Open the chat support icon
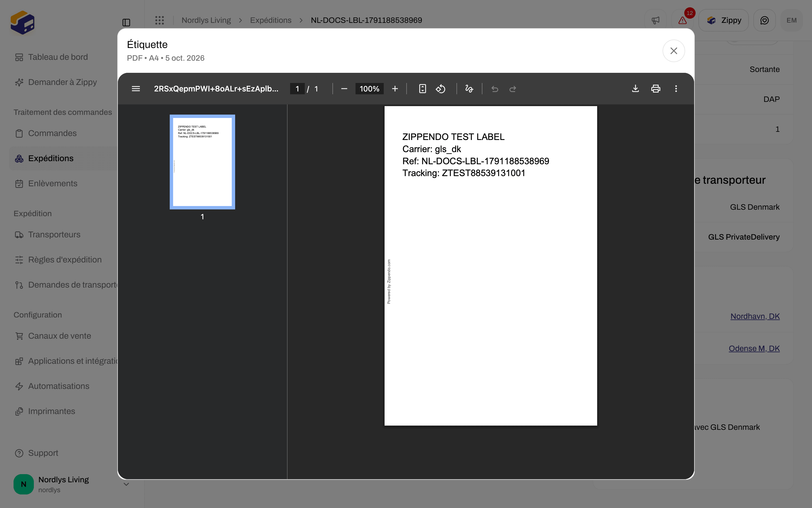Image resolution: width=812 pixels, height=508 pixels. tap(764, 20)
